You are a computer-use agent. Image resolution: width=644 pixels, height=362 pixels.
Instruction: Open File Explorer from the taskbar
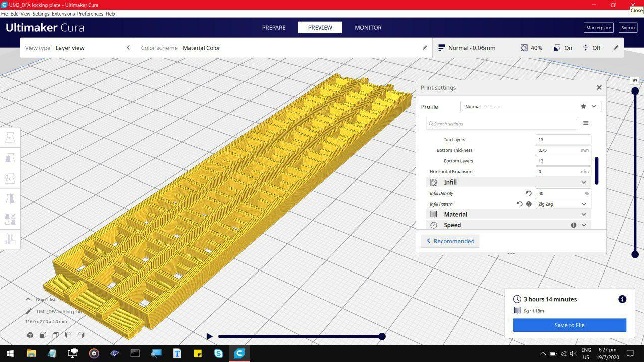(x=31, y=353)
